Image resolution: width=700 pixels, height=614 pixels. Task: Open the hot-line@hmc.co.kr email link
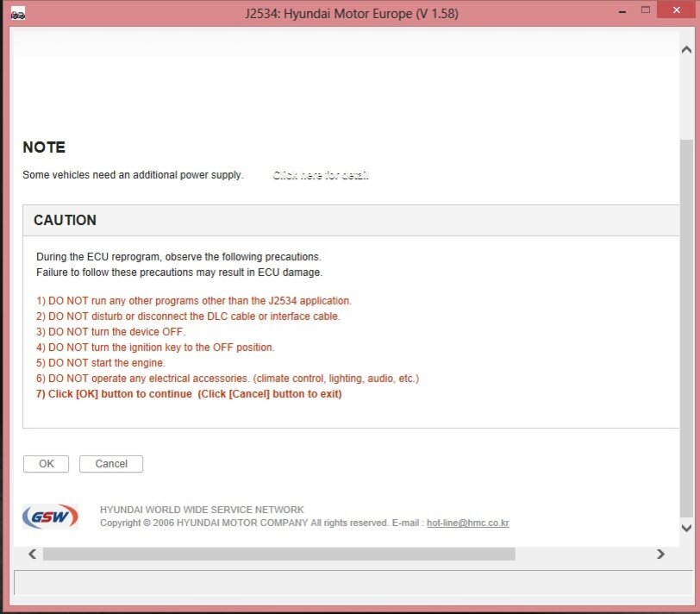(468, 523)
